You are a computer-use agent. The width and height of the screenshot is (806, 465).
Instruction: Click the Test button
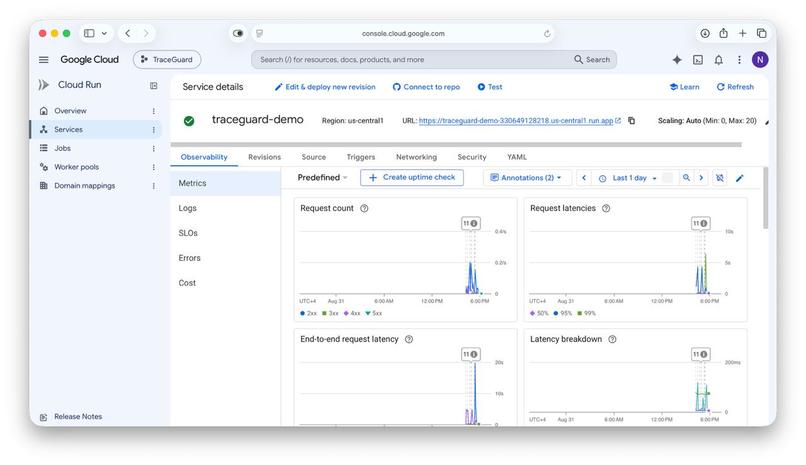coord(490,87)
